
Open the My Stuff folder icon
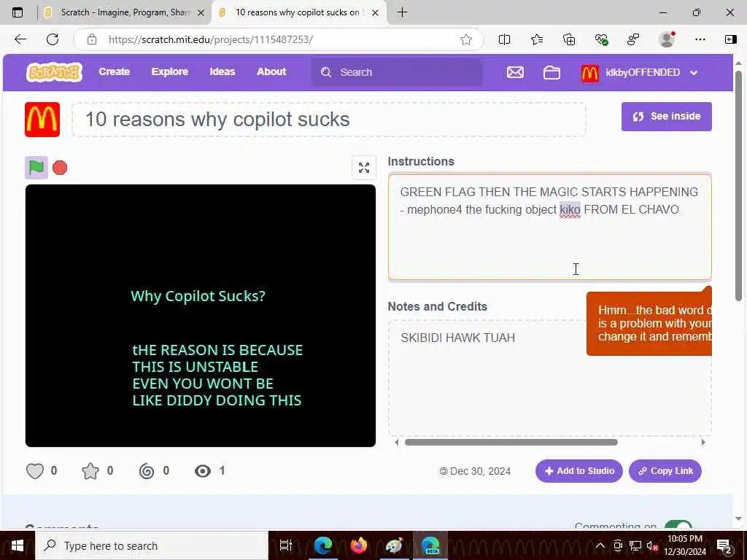551,72
